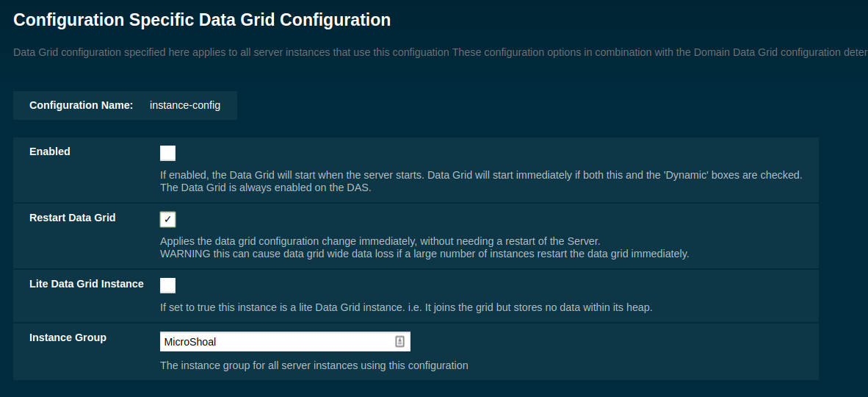Click the Instance Group help text
Screen dimensions: 868x397
(x=314, y=365)
